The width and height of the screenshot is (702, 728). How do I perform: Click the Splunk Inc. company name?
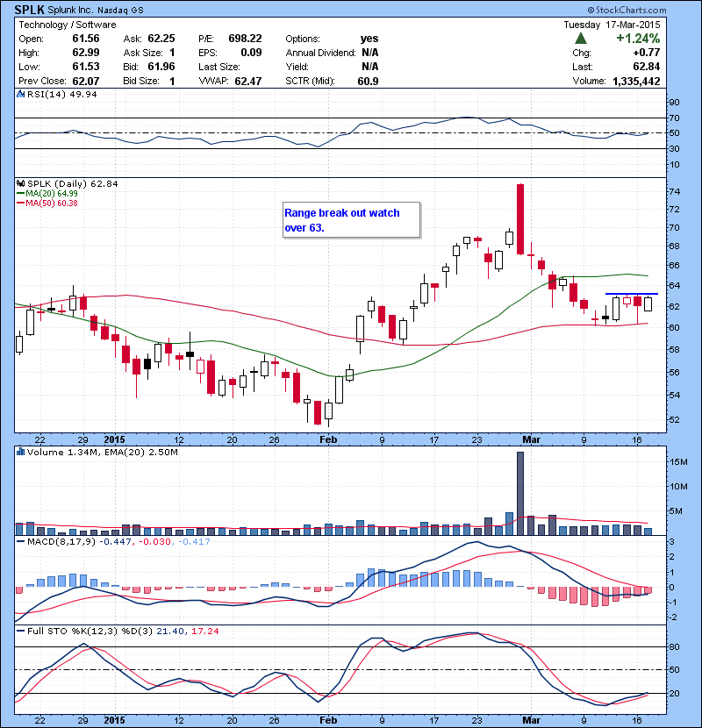71,10
